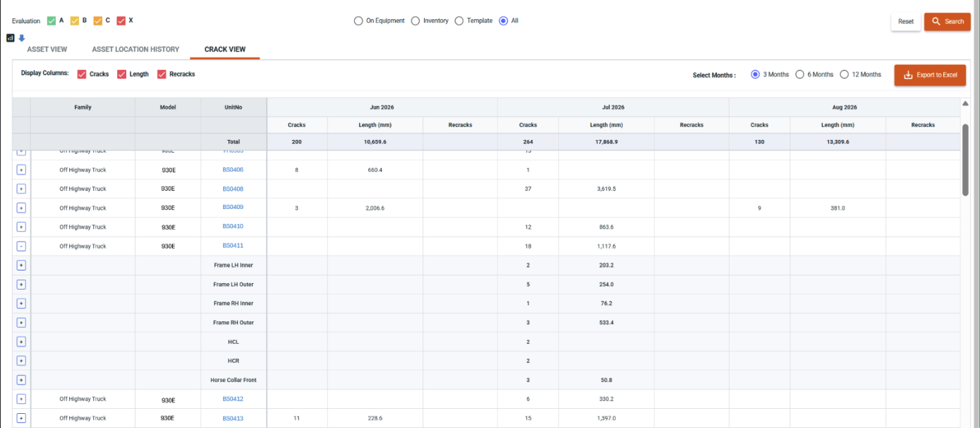This screenshot has width=980, height=428.
Task: Toggle the Recracks display column checkbox
Action: [x=162, y=74]
